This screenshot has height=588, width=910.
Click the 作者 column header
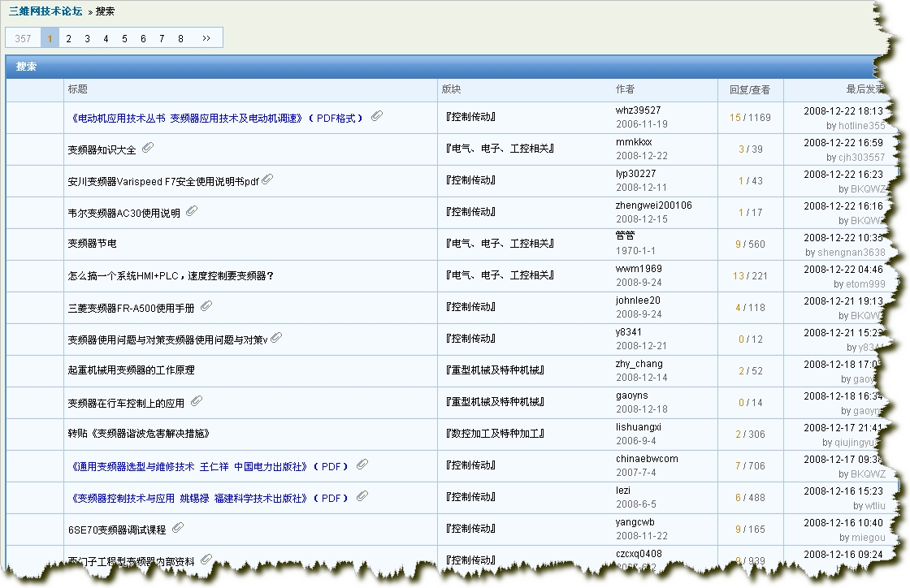[626, 89]
